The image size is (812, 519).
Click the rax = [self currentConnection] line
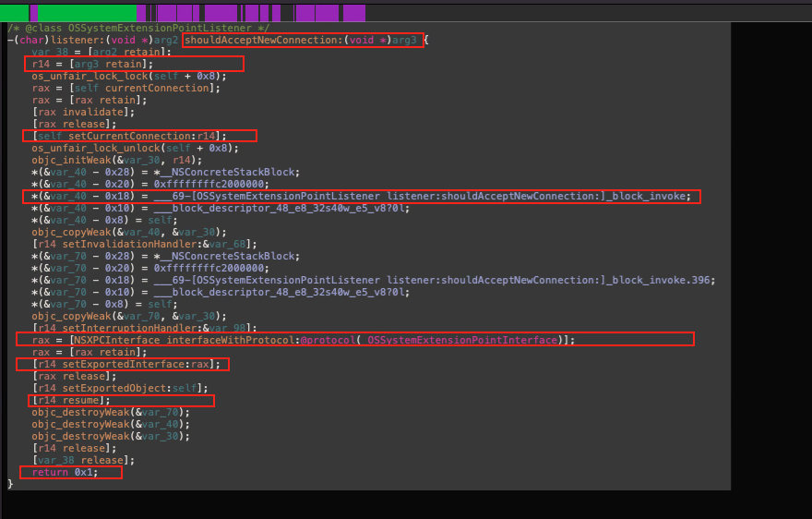tap(125, 88)
